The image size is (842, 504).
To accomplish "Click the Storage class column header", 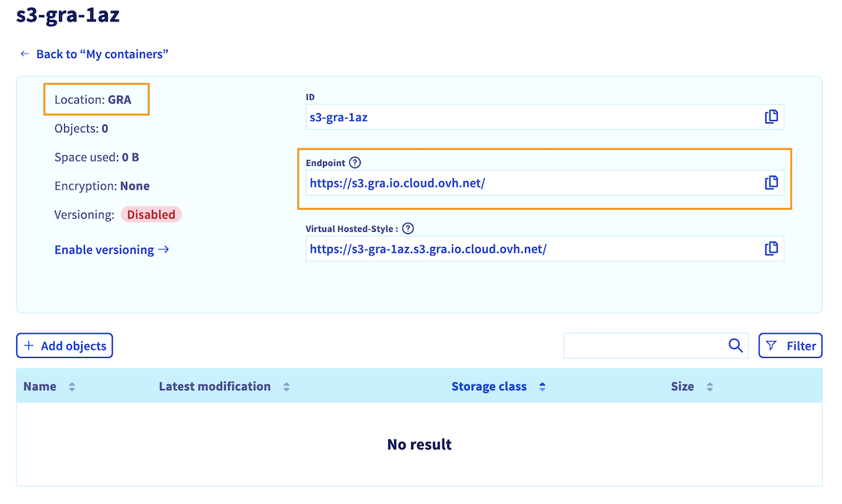I will [489, 387].
